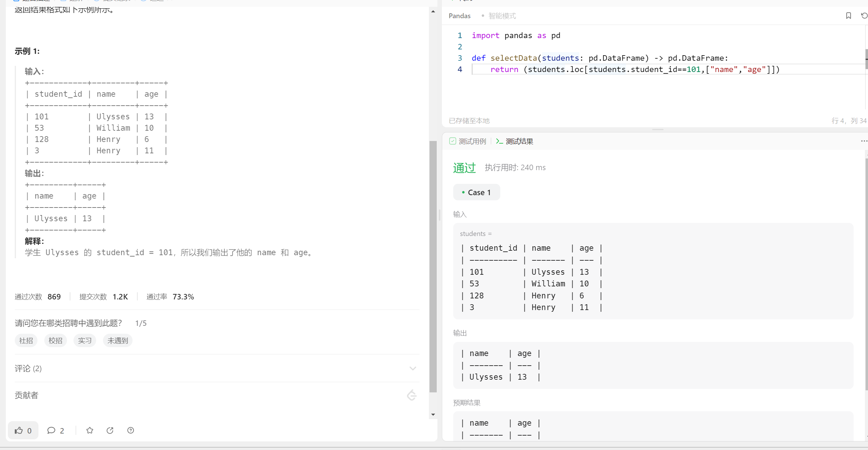Open comments via speech bubble icon
The width and height of the screenshot is (868, 450).
[52, 430]
